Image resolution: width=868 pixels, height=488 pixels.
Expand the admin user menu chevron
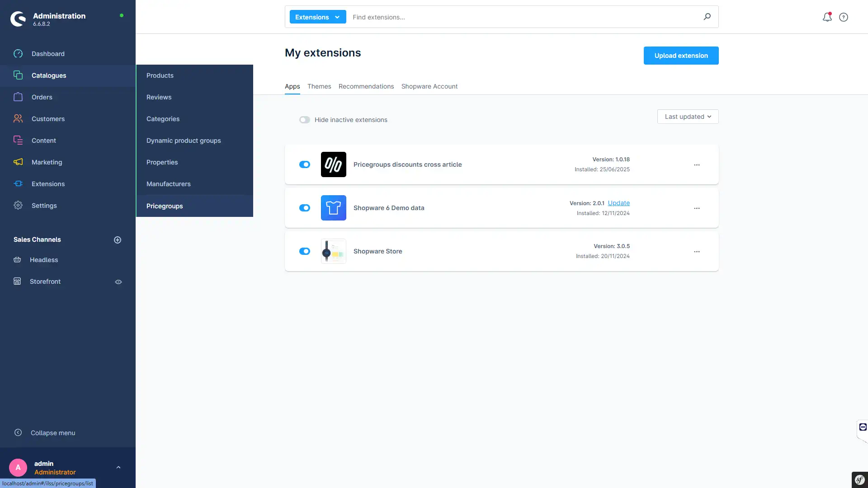click(118, 467)
